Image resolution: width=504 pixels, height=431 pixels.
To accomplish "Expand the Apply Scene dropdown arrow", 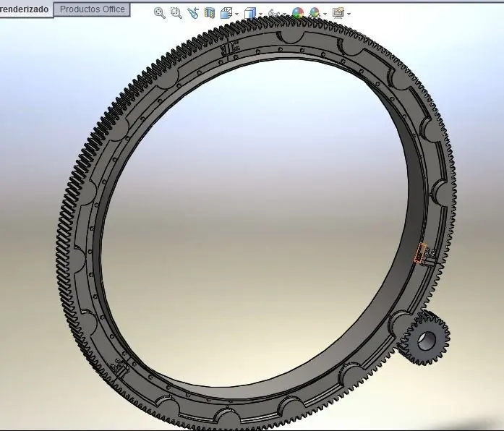I will coord(325,14).
